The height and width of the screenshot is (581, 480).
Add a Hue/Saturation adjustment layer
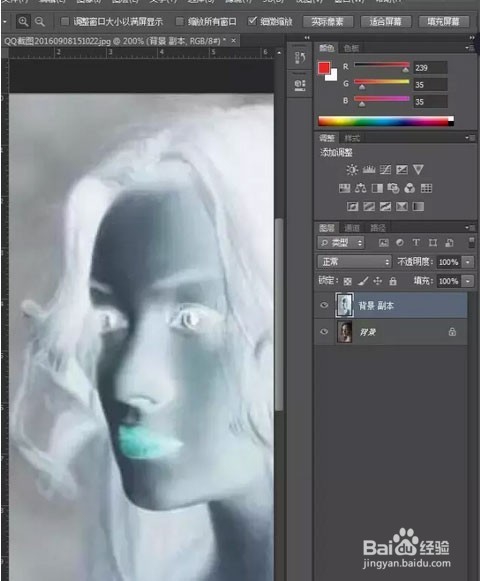click(x=344, y=188)
